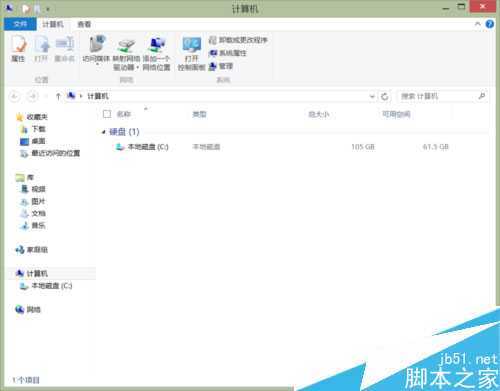Open 最近访问的位置 in navigation pane
The image size is (500, 391).
point(50,153)
